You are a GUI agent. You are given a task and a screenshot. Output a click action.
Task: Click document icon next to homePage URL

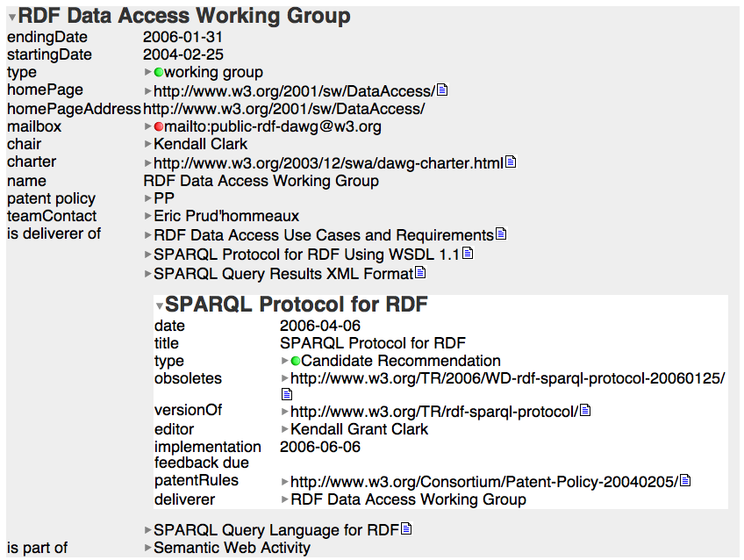pyautogui.click(x=443, y=90)
